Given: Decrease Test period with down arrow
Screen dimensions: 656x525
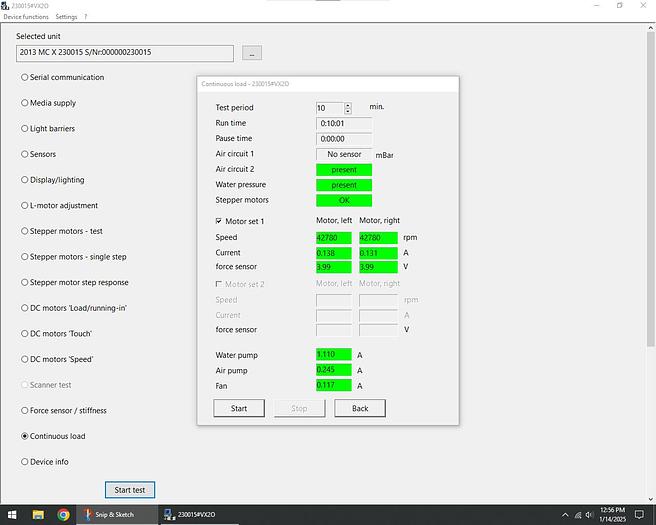Looking at the screenshot, I should pyautogui.click(x=348, y=111).
